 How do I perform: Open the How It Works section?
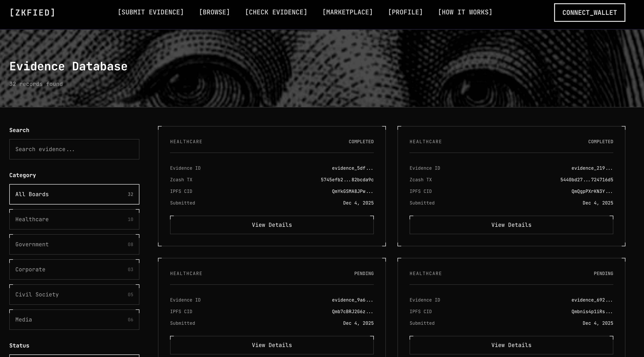[465, 12]
